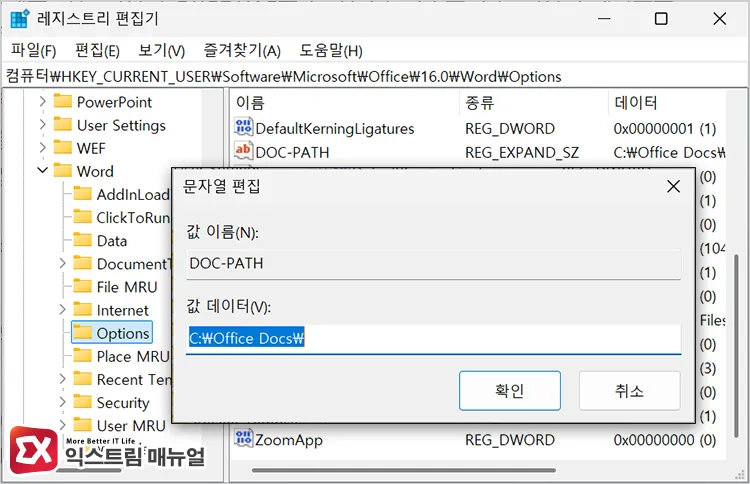
Task: Maximize the Registry Editor window
Action: (661, 19)
